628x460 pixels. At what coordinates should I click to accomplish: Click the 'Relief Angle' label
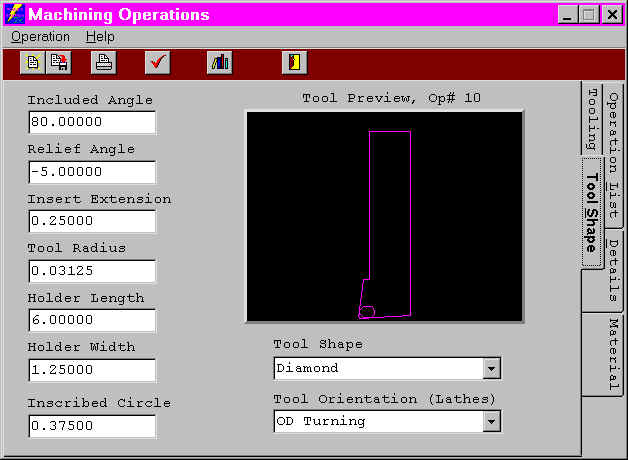coord(81,149)
